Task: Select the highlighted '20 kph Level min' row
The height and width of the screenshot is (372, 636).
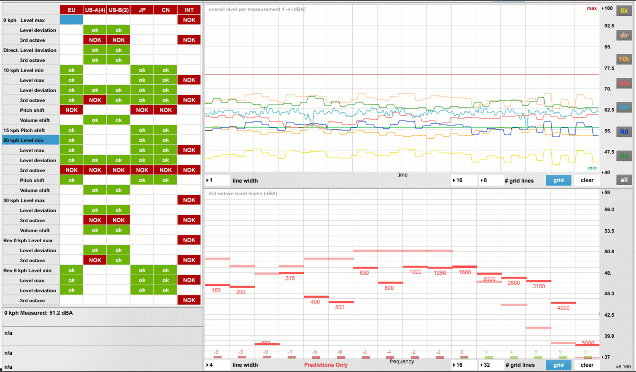Action: tap(31, 140)
